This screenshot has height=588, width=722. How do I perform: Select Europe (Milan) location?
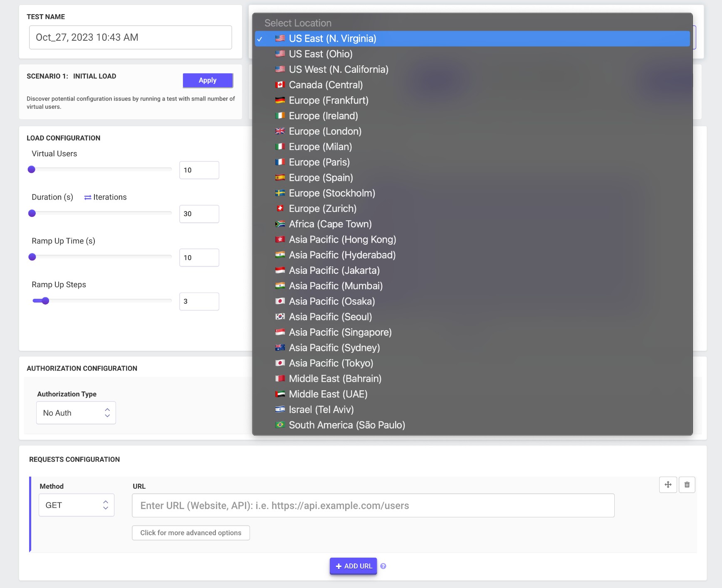pos(472,147)
